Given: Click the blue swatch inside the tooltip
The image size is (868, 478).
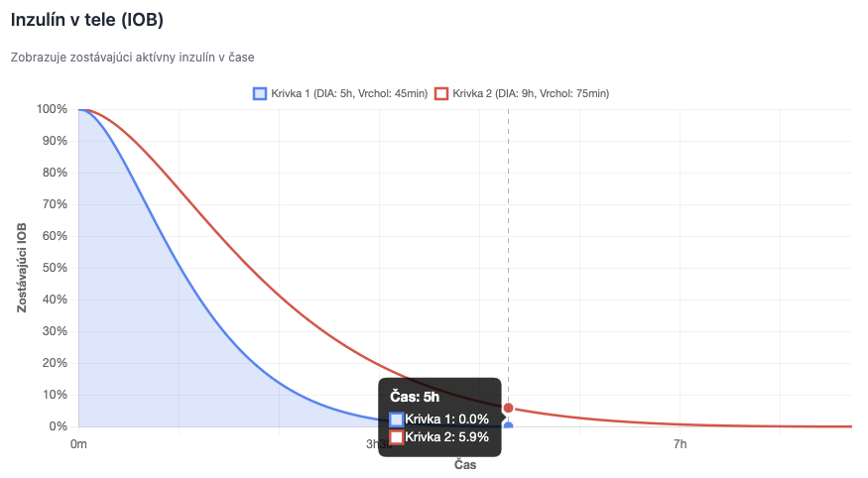Looking at the screenshot, I should [x=397, y=419].
